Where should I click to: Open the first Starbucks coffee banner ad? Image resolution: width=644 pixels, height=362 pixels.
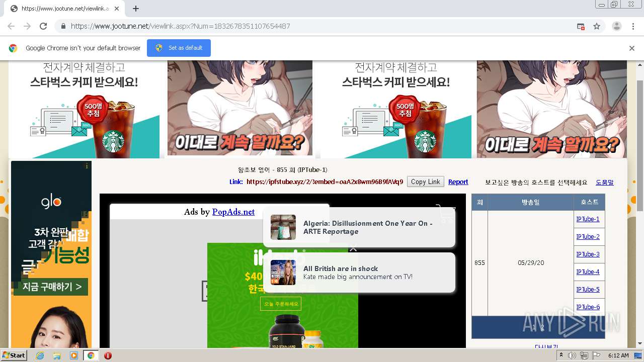[x=84, y=109]
